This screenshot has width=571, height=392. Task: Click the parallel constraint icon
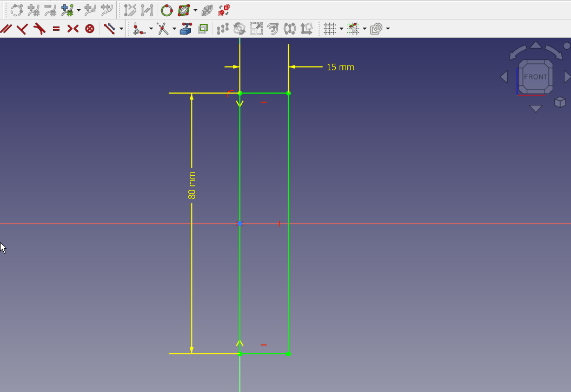point(6,29)
